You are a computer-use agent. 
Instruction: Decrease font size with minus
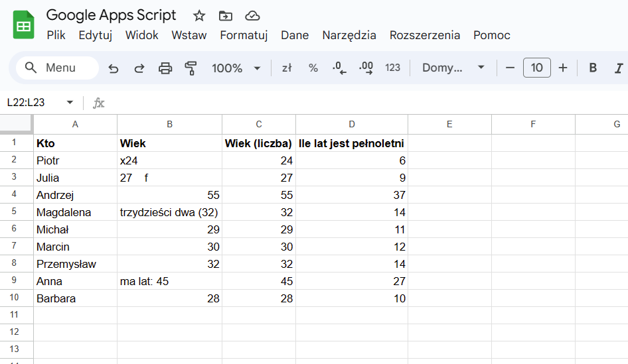coord(510,68)
